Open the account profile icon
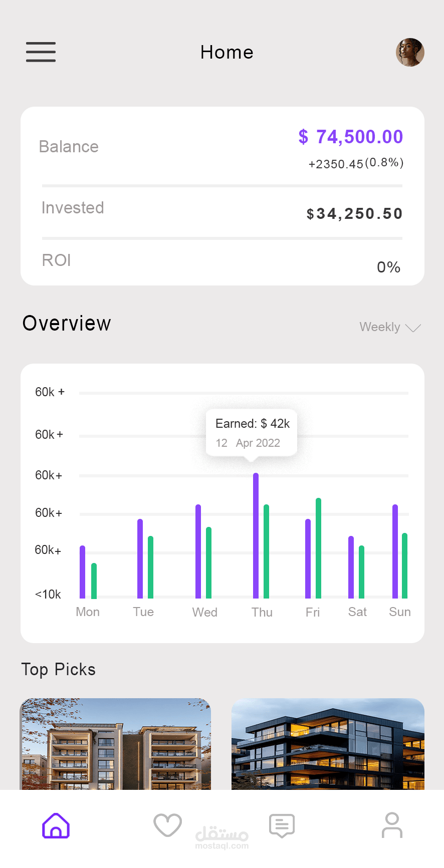 click(x=392, y=825)
